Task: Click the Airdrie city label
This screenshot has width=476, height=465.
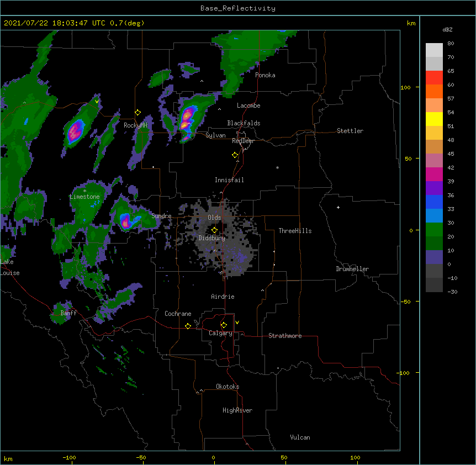Action: [x=223, y=297]
